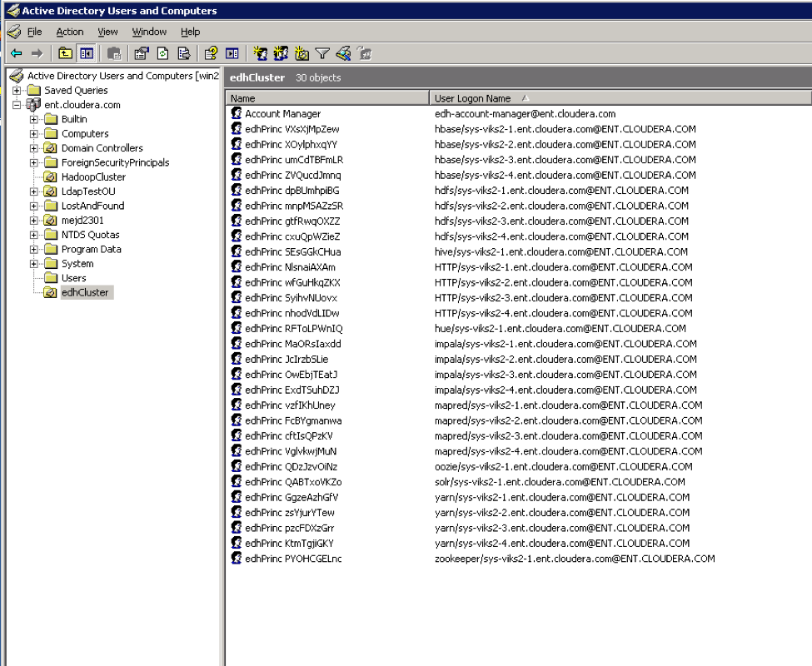Click the Create New Group icon
Image resolution: width=812 pixels, height=666 pixels.
pyautogui.click(x=281, y=53)
